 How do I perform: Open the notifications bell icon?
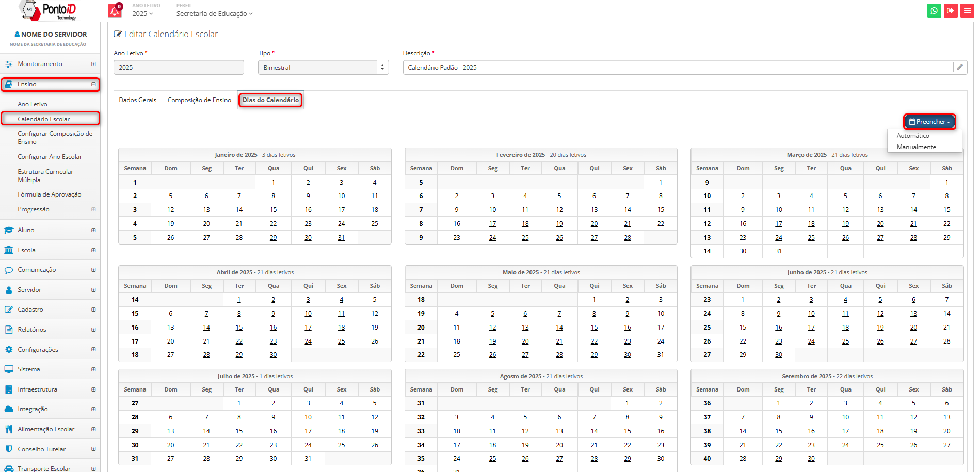point(115,10)
